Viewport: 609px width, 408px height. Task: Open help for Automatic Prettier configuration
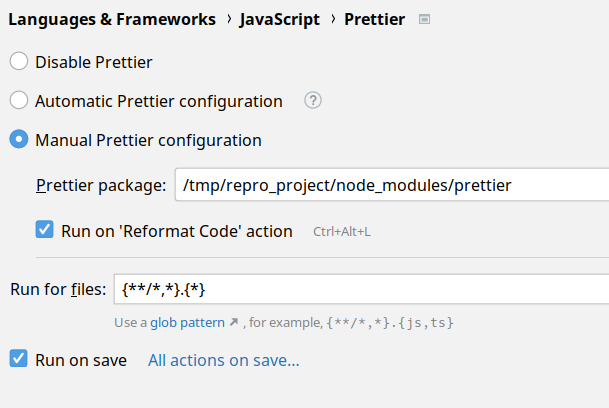click(313, 100)
